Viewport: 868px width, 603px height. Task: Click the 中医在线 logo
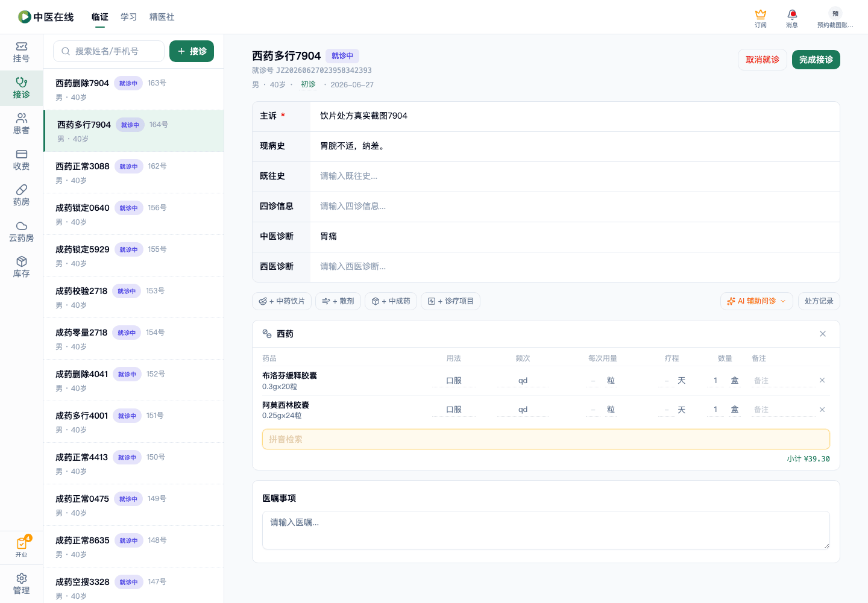(x=46, y=17)
